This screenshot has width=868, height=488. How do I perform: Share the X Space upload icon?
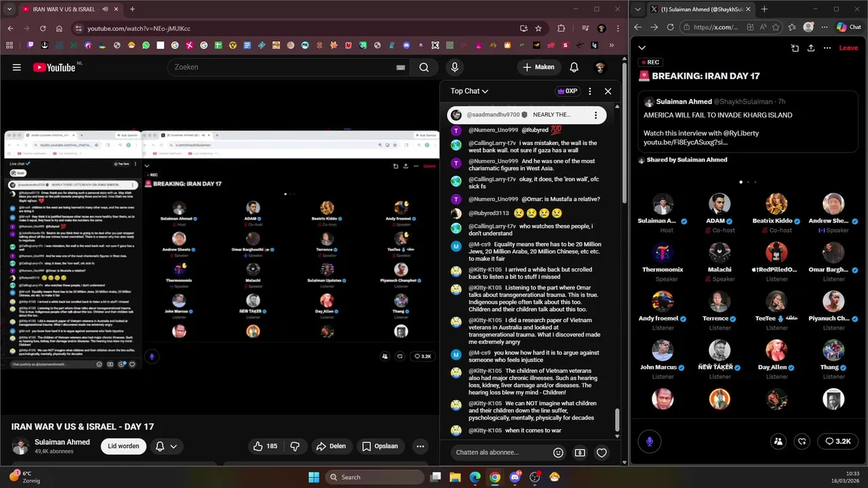(811, 48)
